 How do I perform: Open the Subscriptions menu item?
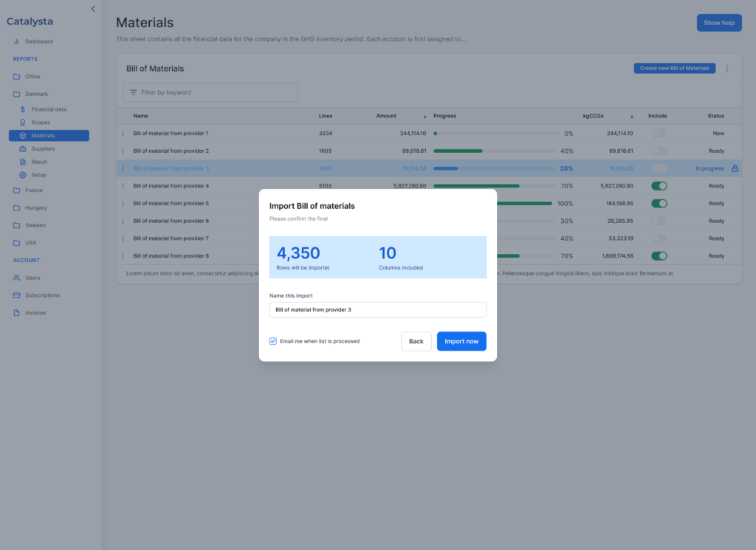(x=42, y=295)
